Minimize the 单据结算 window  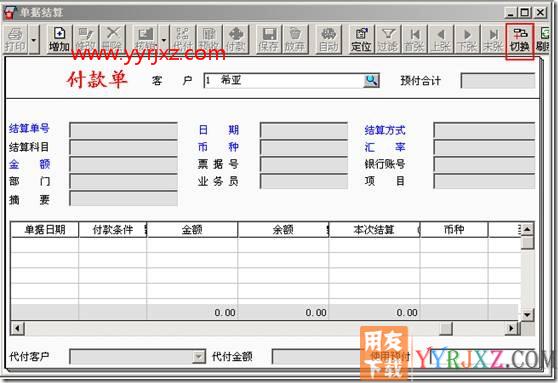(510, 13)
